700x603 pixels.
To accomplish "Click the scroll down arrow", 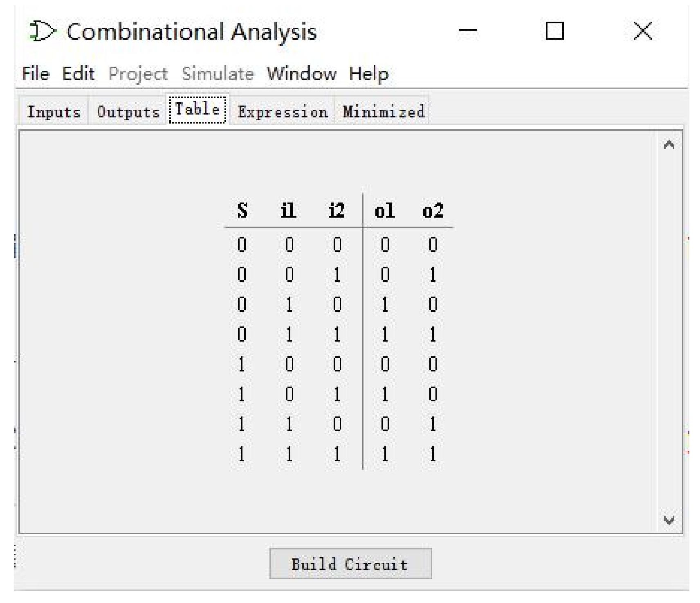I will pyautogui.click(x=669, y=520).
